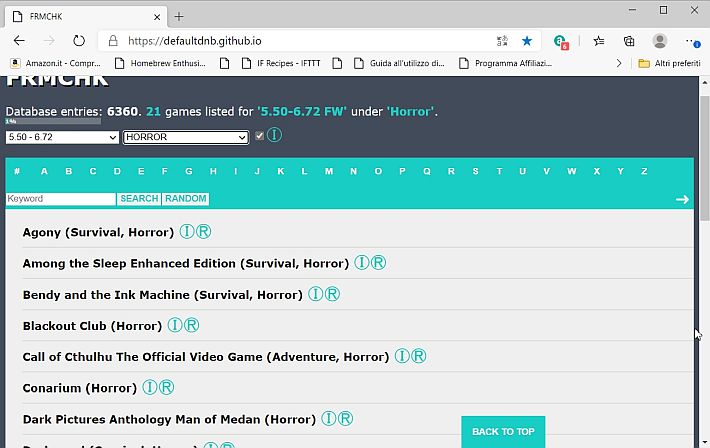Click the scrollbar up arrow

tap(705, 82)
